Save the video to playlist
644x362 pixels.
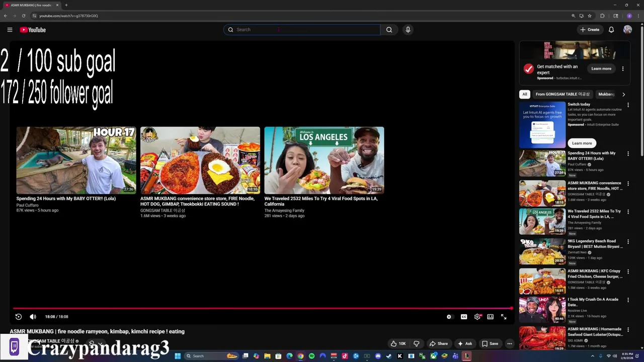pyautogui.click(x=490, y=344)
